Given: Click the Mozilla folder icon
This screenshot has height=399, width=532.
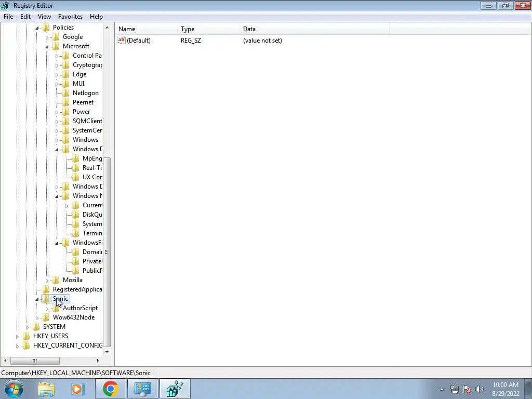Looking at the screenshot, I should (56, 280).
